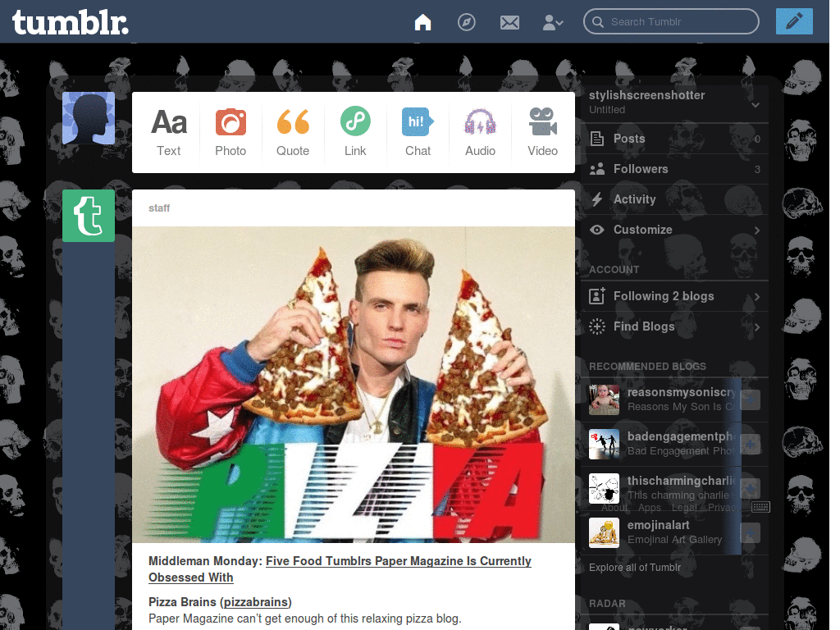Click the Customize chevron arrow
Image resolution: width=840 pixels, height=630 pixels.
point(757,231)
